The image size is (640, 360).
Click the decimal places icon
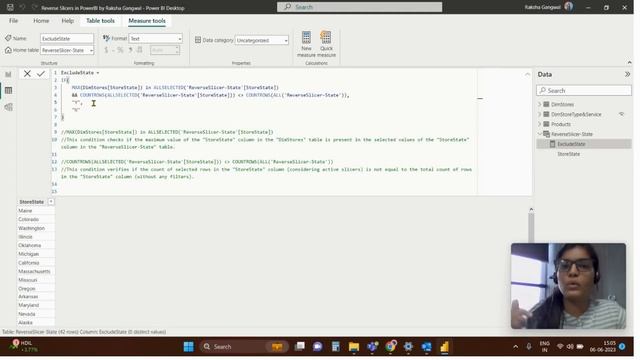point(140,50)
